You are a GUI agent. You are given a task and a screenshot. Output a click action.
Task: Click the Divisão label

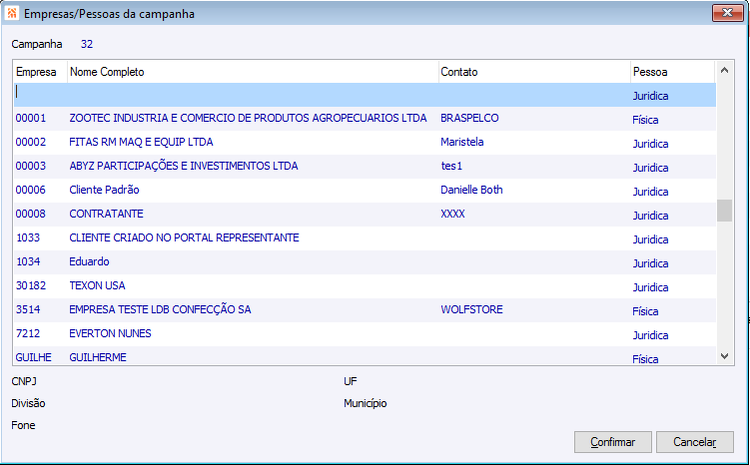[x=28, y=403]
